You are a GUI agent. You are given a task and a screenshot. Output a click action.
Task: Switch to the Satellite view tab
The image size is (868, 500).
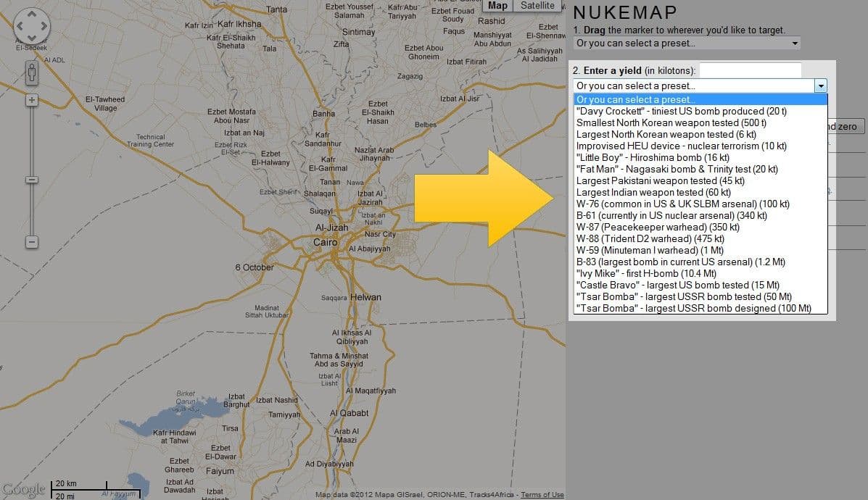(x=537, y=6)
